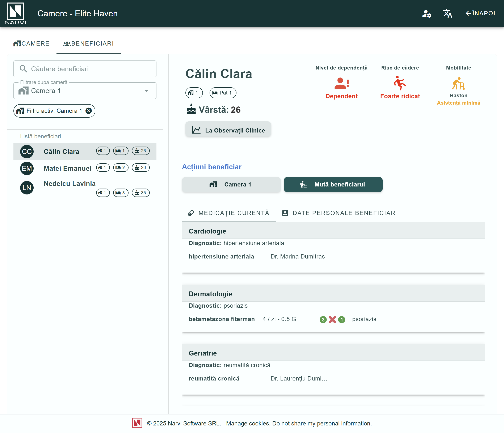Click the Baston mobility icon
Screen dimensions: 504x433
[458, 83]
